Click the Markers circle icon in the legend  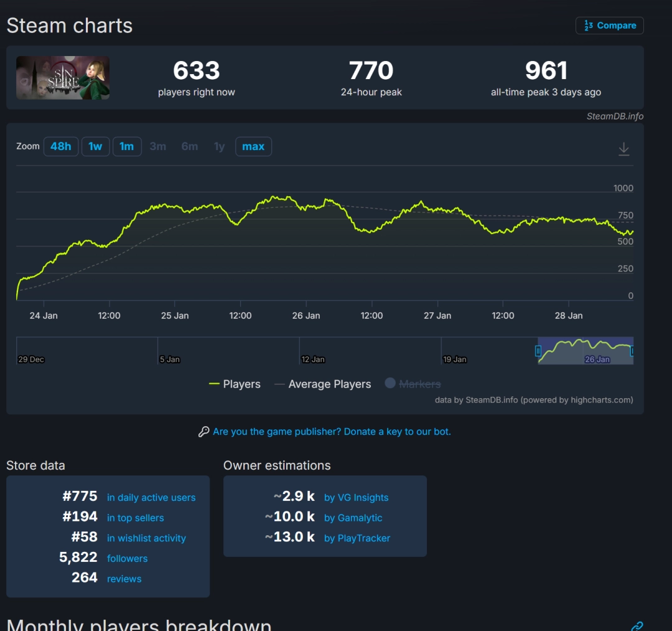point(391,384)
